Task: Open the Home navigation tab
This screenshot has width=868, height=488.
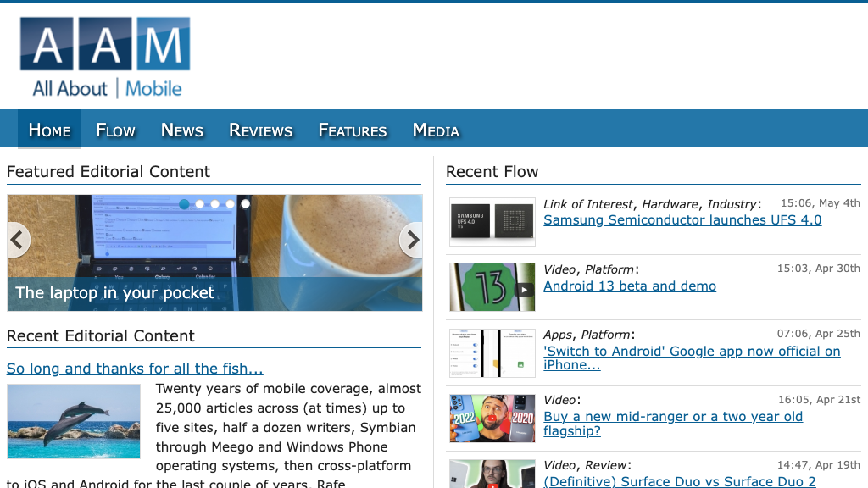Action: coord(49,130)
